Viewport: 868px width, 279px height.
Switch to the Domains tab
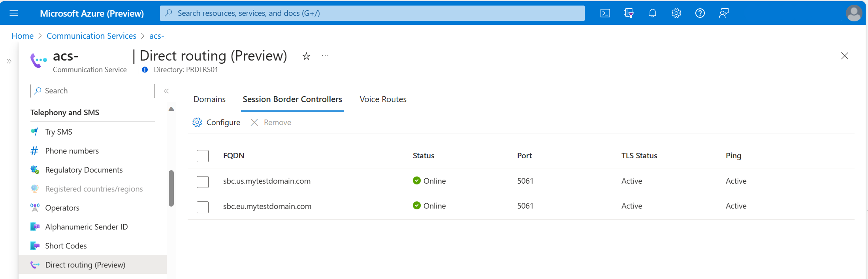tap(209, 99)
